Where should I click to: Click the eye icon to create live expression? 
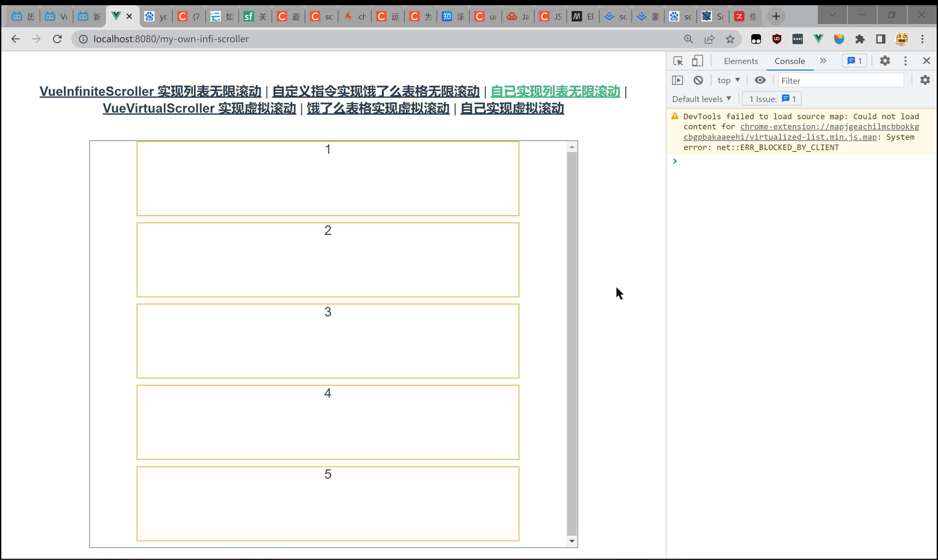point(760,80)
